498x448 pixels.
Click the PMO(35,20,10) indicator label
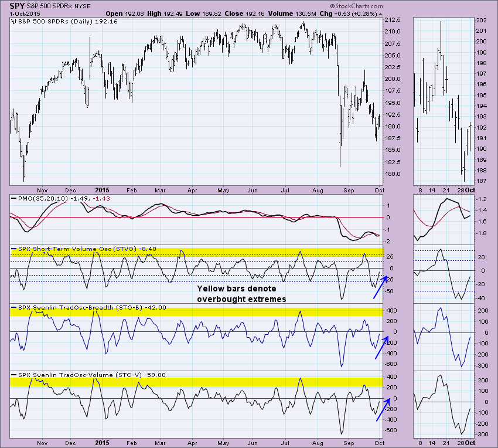(x=43, y=198)
